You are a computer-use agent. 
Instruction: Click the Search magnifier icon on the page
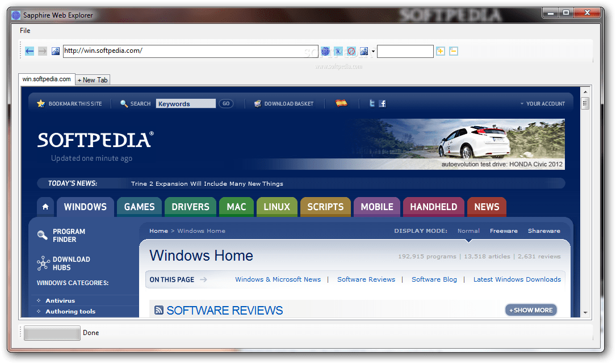tap(124, 104)
